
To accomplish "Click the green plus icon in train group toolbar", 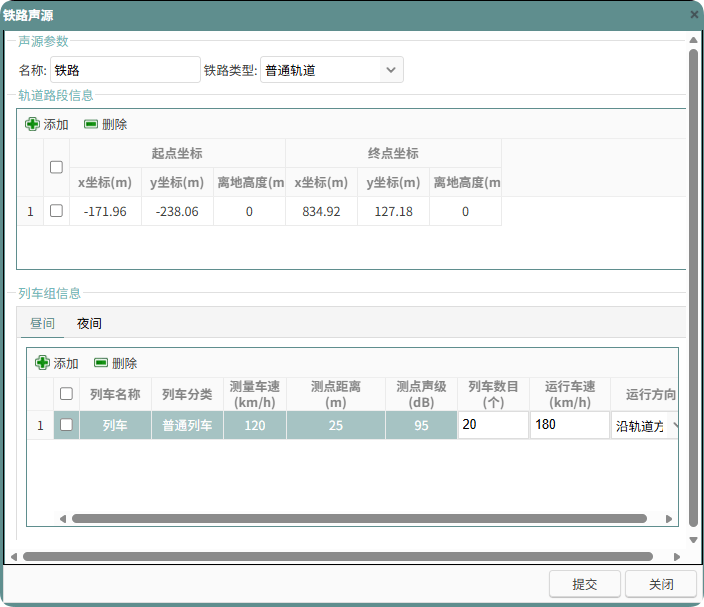I will coord(42,363).
